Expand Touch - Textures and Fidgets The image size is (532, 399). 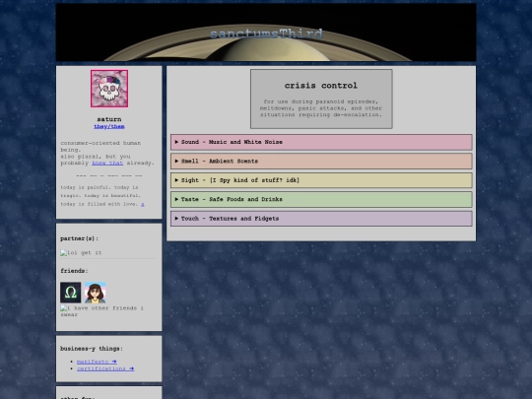coord(321,219)
